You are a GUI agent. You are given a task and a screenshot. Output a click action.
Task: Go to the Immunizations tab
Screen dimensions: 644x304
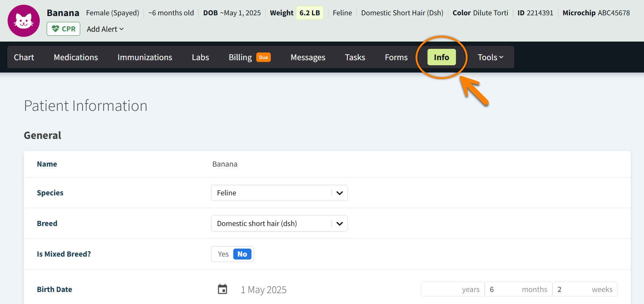click(145, 57)
